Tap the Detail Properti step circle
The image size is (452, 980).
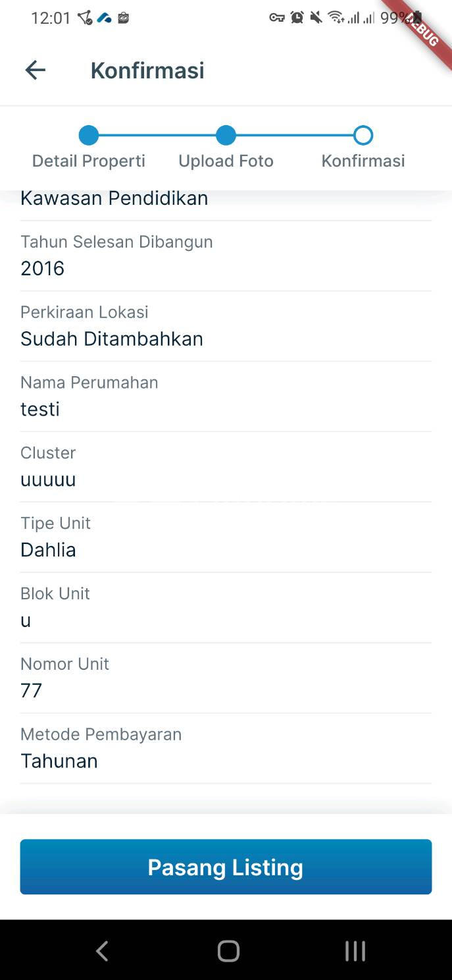89,136
